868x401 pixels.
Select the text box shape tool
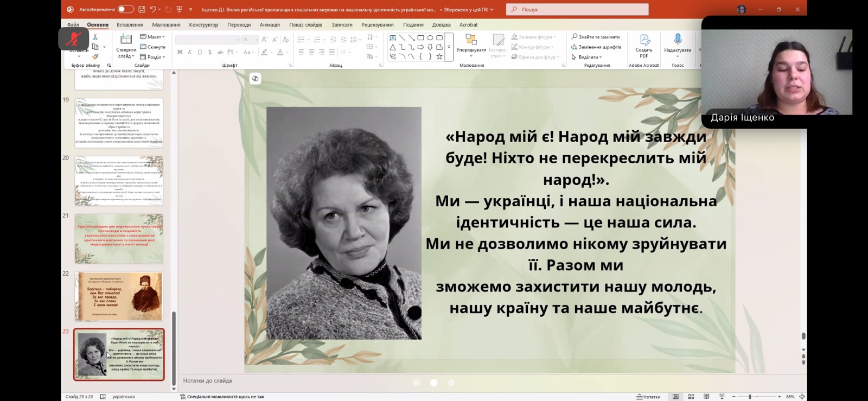tap(392, 38)
